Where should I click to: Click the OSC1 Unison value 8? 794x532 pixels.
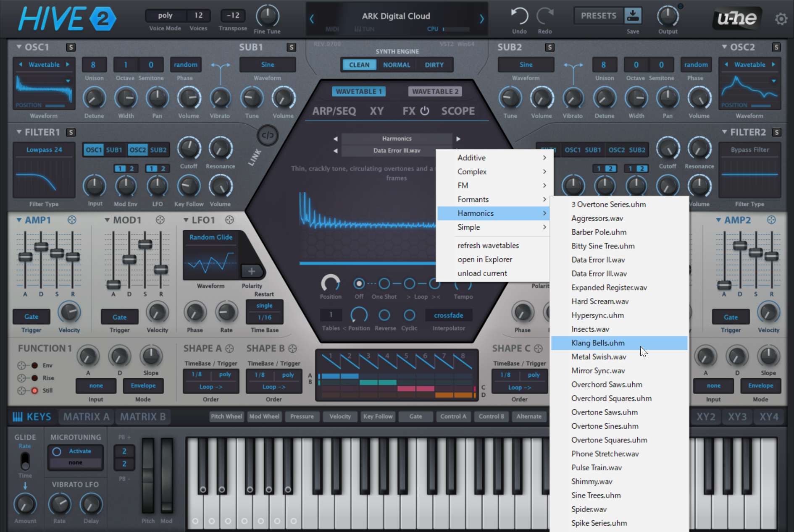[93, 65]
